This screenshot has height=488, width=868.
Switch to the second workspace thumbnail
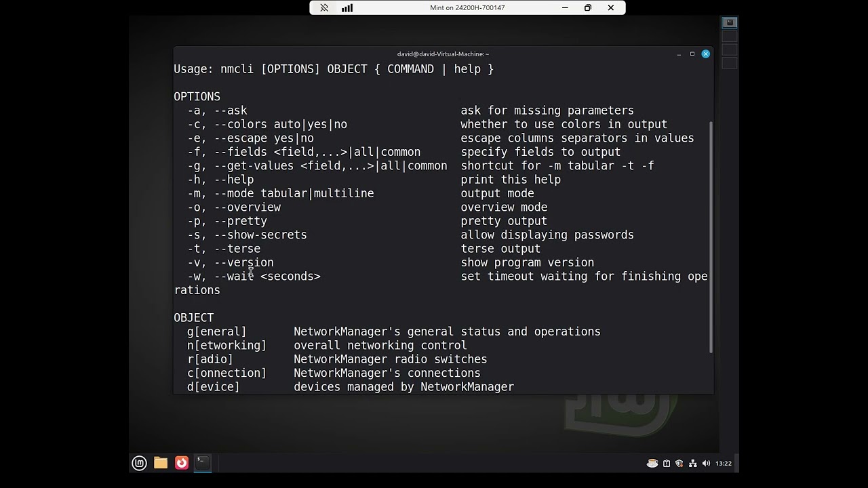point(730,36)
